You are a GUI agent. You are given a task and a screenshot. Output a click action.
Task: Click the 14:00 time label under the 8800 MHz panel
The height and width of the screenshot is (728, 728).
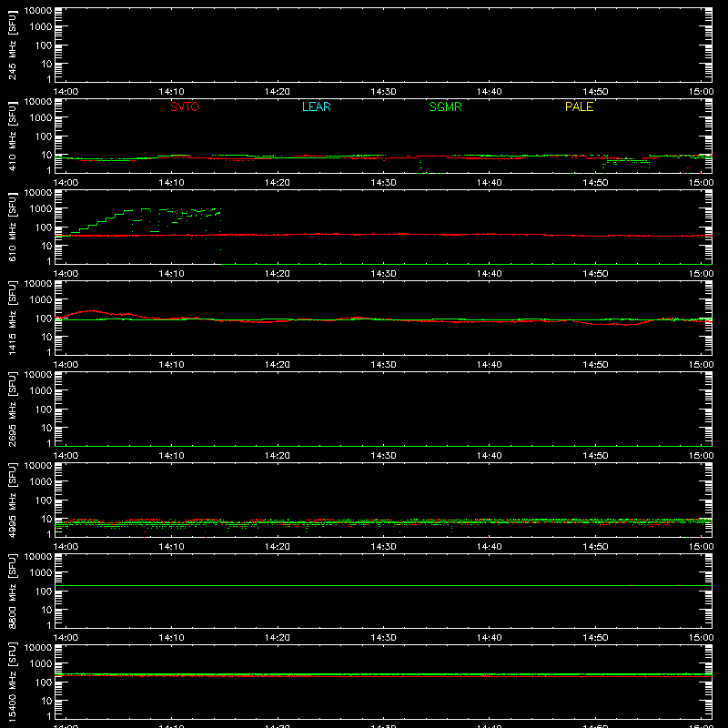(x=66, y=638)
